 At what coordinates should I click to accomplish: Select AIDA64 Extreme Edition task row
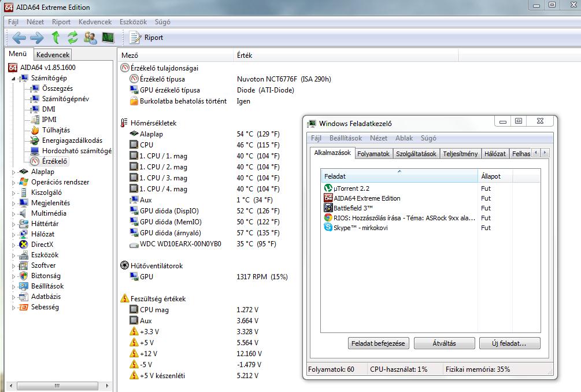431,198
